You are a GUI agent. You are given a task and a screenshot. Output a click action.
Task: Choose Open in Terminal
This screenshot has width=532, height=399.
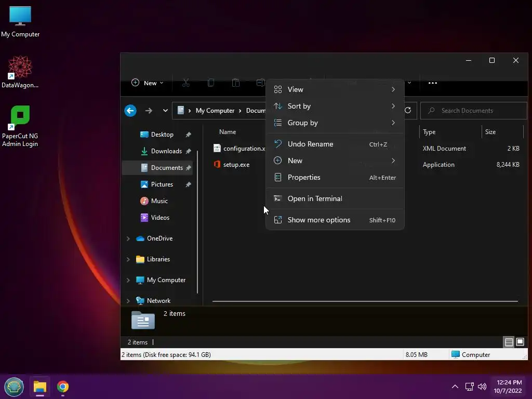pyautogui.click(x=335, y=199)
